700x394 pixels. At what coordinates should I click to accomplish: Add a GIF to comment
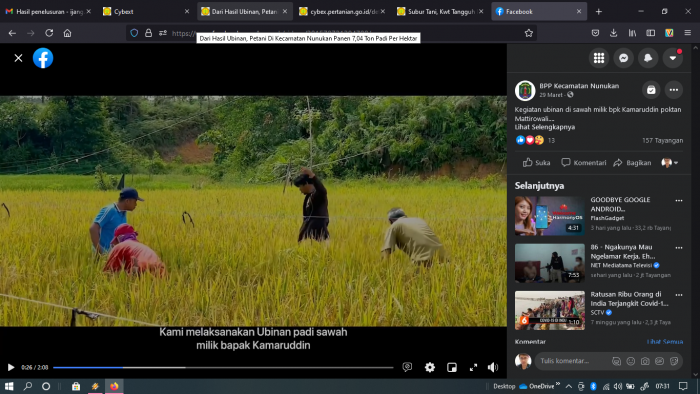pos(659,361)
